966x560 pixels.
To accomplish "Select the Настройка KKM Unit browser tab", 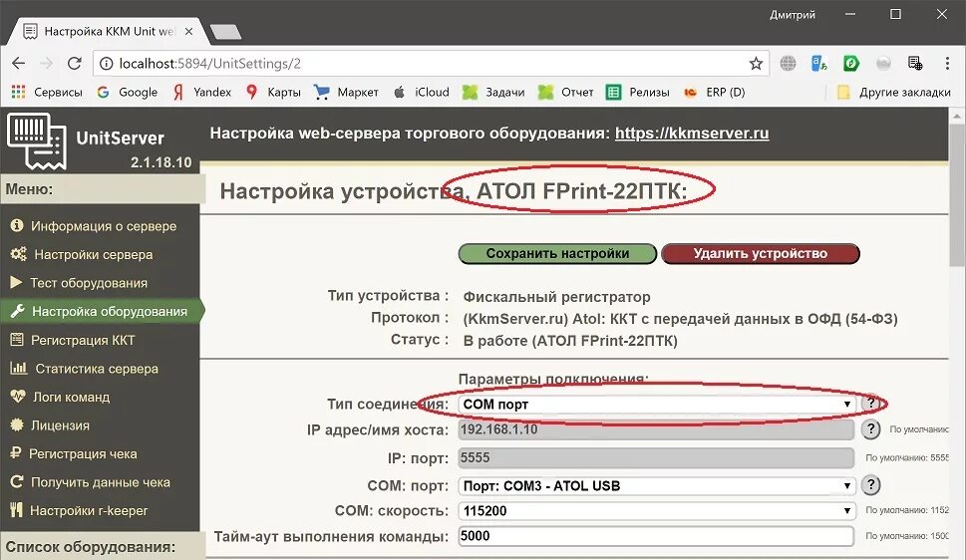I will tap(109, 31).
